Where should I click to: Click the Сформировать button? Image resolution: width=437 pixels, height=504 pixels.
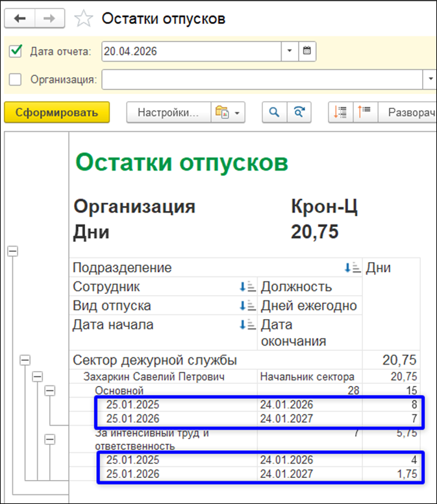point(57,112)
